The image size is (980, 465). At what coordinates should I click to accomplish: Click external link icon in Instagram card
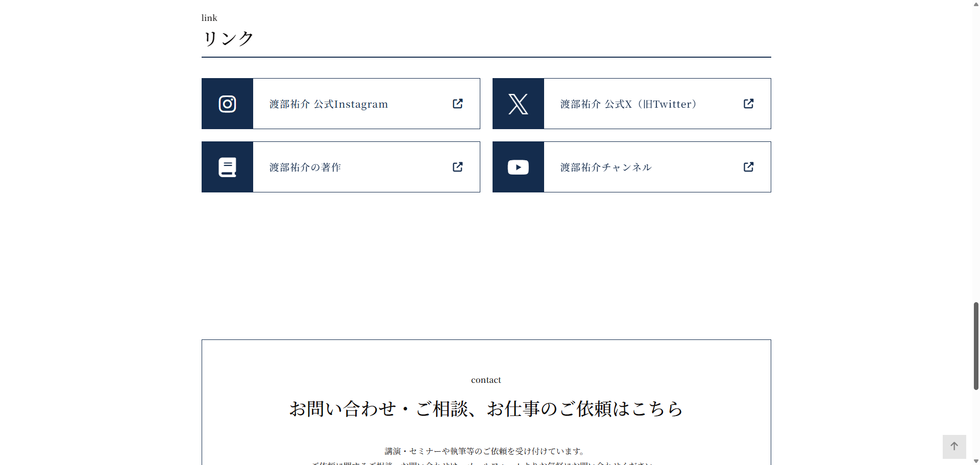click(x=458, y=104)
